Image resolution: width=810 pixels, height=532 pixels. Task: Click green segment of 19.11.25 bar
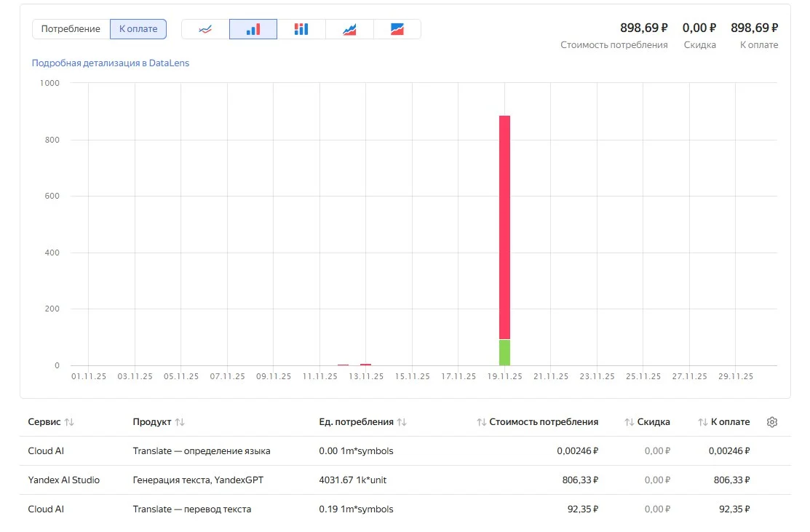point(504,352)
